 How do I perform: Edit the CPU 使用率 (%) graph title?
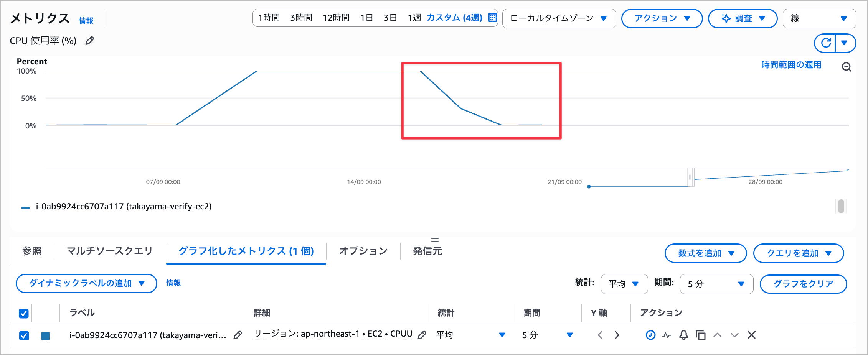[x=90, y=41]
